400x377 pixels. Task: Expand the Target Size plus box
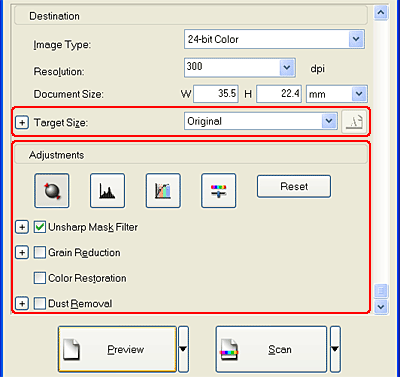(x=22, y=123)
